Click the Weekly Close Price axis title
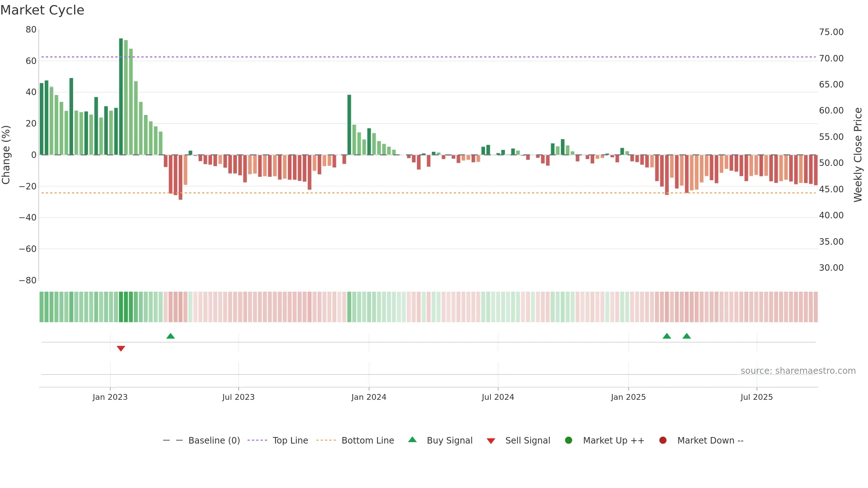Viewport: 868px width, 488px height. point(858,155)
